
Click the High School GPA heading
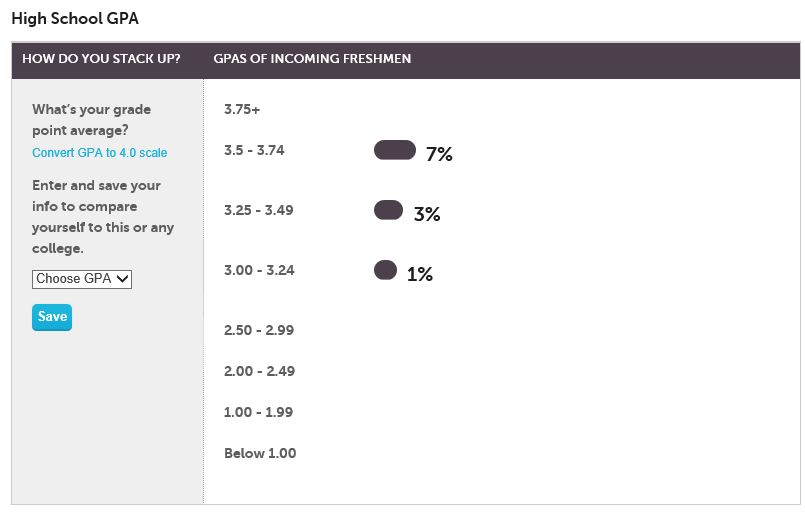pyautogui.click(x=75, y=18)
